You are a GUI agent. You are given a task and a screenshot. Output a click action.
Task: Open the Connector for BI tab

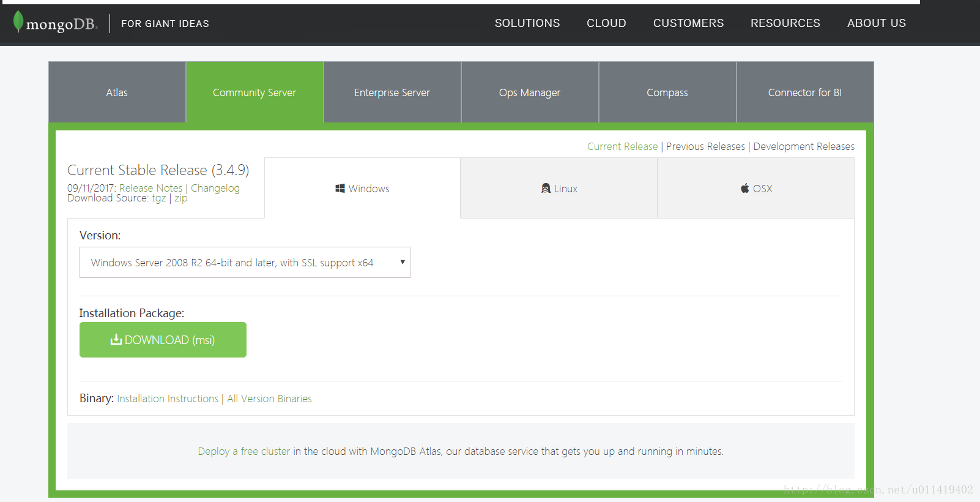coord(805,92)
